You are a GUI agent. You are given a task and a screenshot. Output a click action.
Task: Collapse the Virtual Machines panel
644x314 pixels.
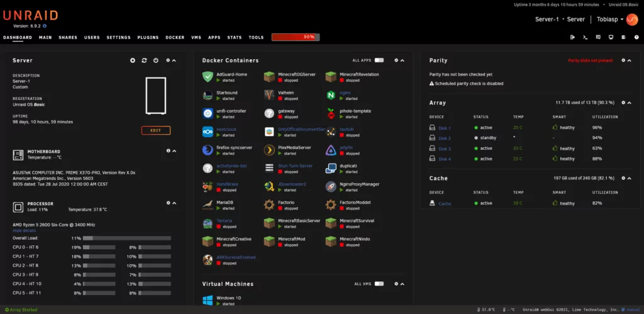click(x=402, y=284)
